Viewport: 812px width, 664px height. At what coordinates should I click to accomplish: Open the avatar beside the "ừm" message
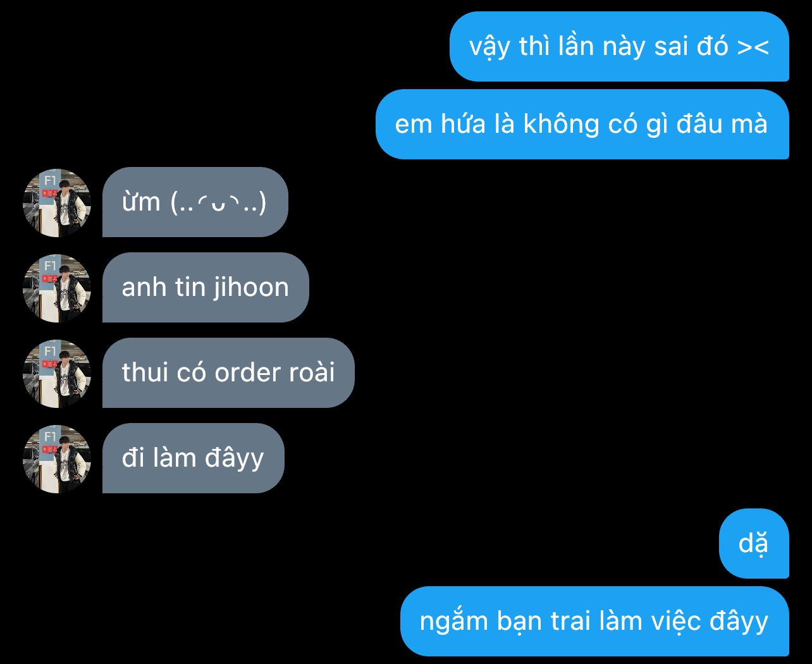(x=57, y=202)
